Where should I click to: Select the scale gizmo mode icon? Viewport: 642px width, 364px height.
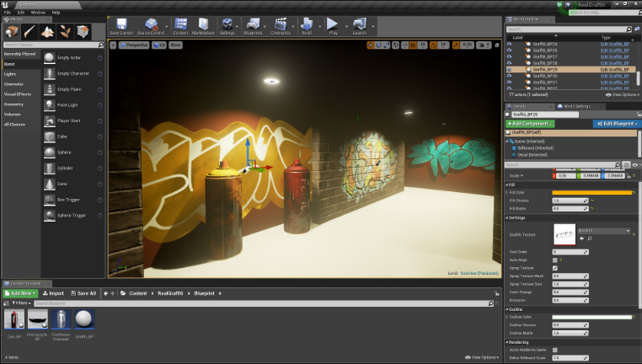click(x=386, y=45)
